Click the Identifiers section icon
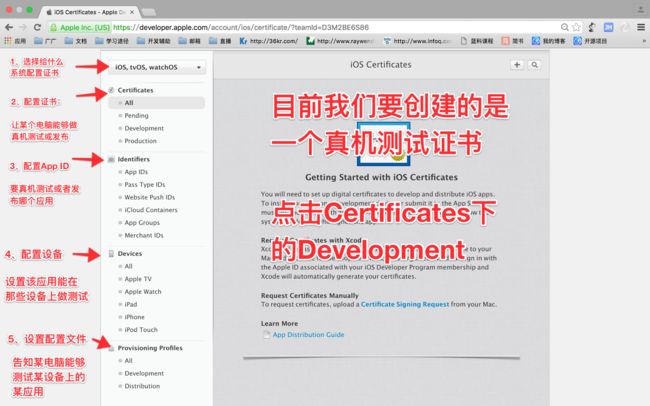Image resolution: width=650 pixels, height=406 pixels. 111,159
